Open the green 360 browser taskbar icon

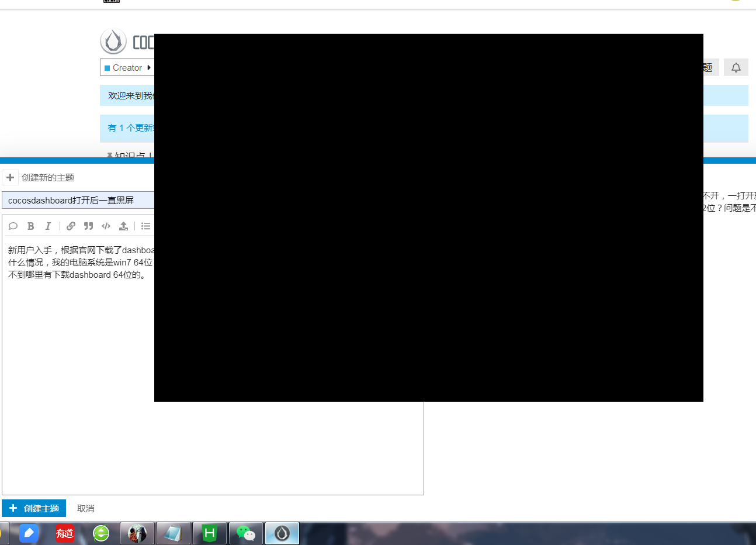(101, 533)
